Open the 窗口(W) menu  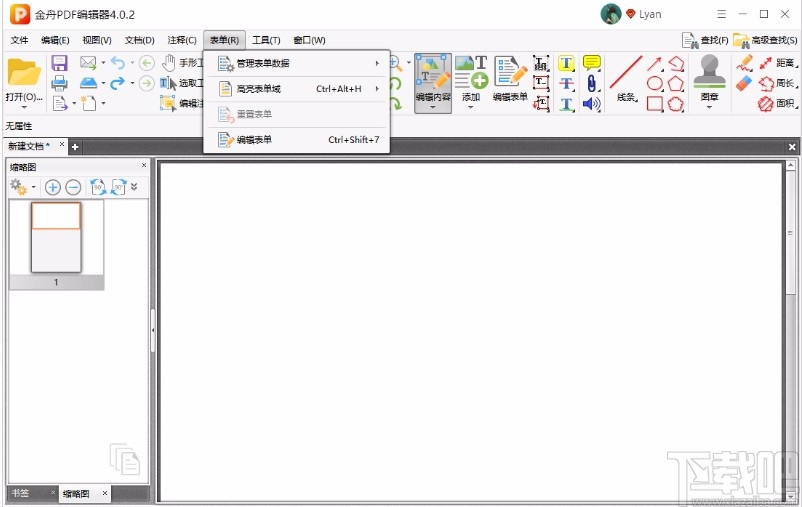pos(309,40)
